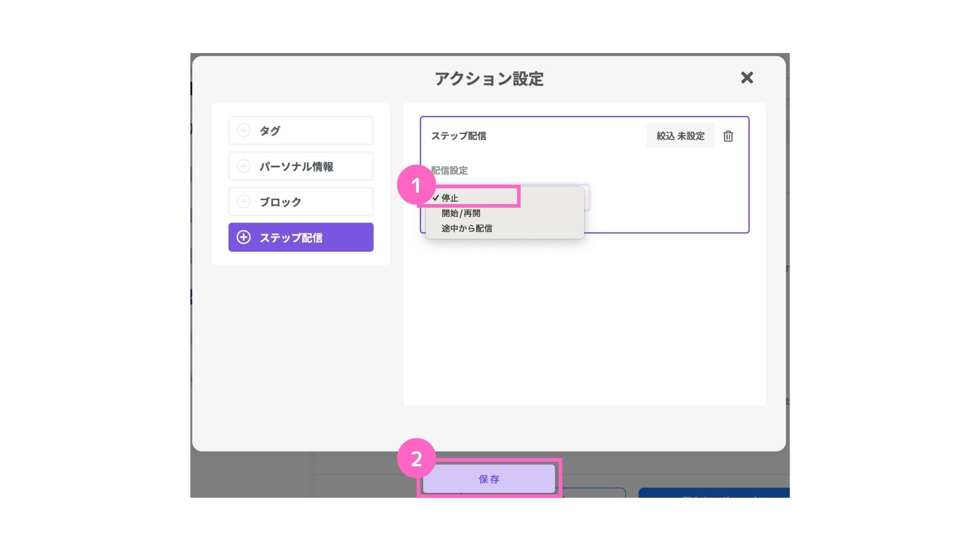Select the タグ label in action list
Screen dimensions: 980x551
pyautogui.click(x=269, y=131)
